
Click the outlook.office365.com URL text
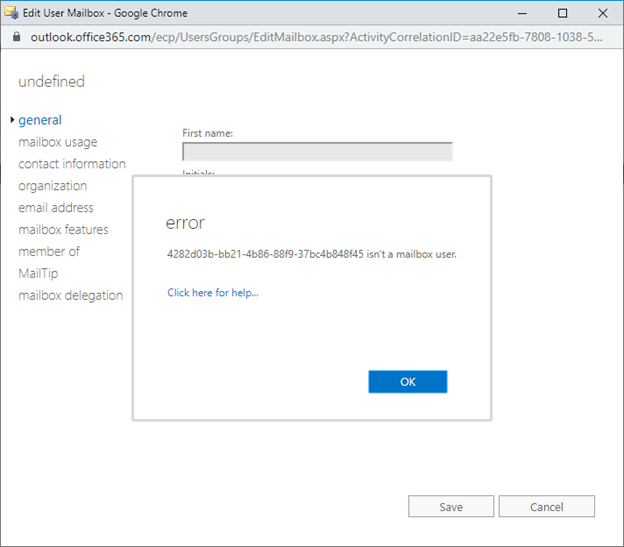click(316, 37)
